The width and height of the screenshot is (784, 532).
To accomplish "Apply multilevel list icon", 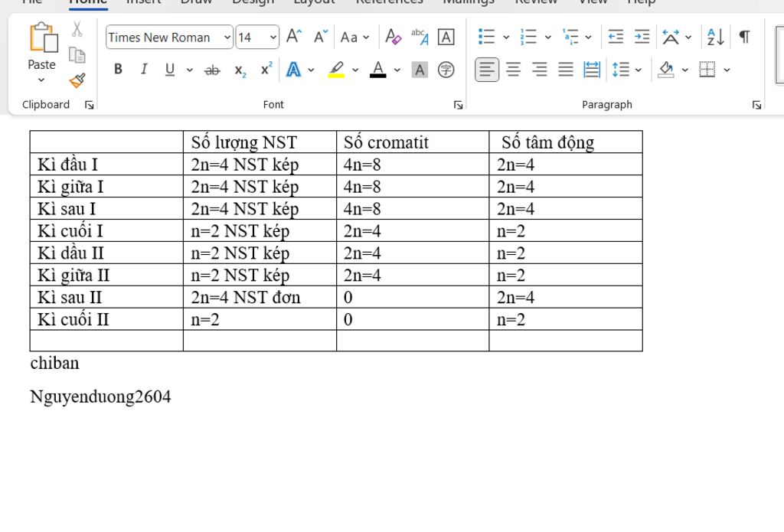I will click(x=570, y=37).
